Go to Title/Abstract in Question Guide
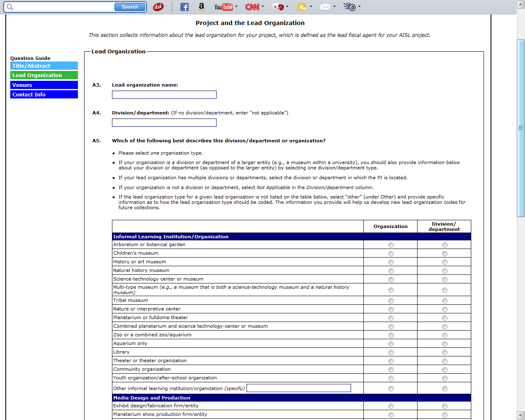Viewport: 525px width, 420px height. (x=44, y=66)
